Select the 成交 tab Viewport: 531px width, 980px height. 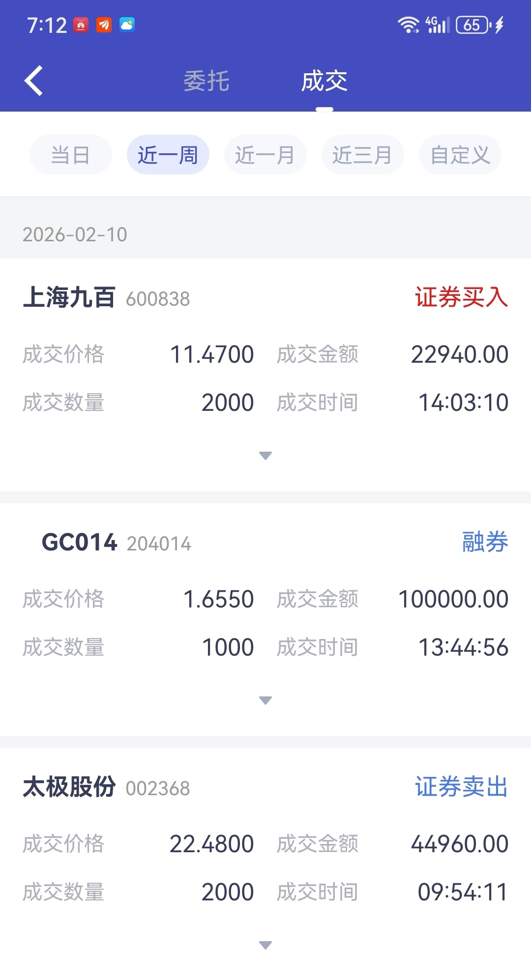(324, 81)
